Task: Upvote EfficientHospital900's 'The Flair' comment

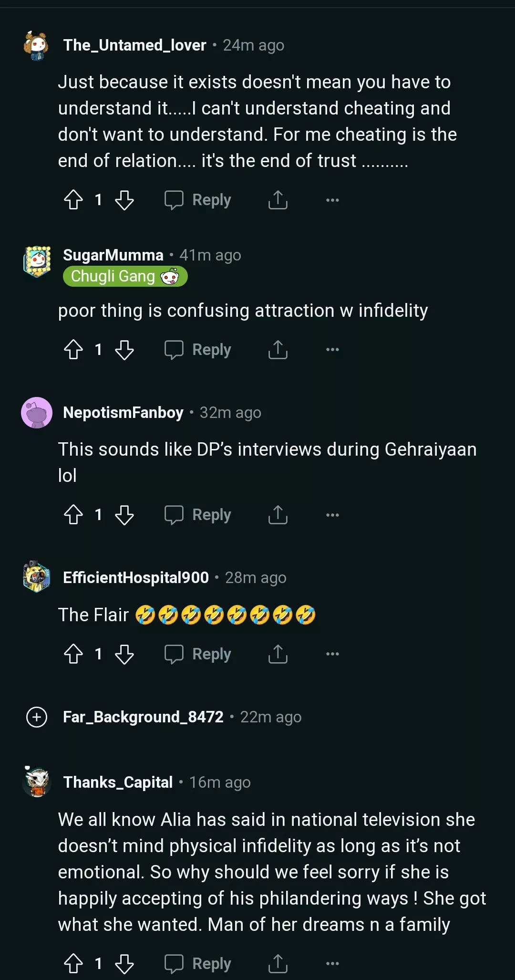Action: [73, 654]
